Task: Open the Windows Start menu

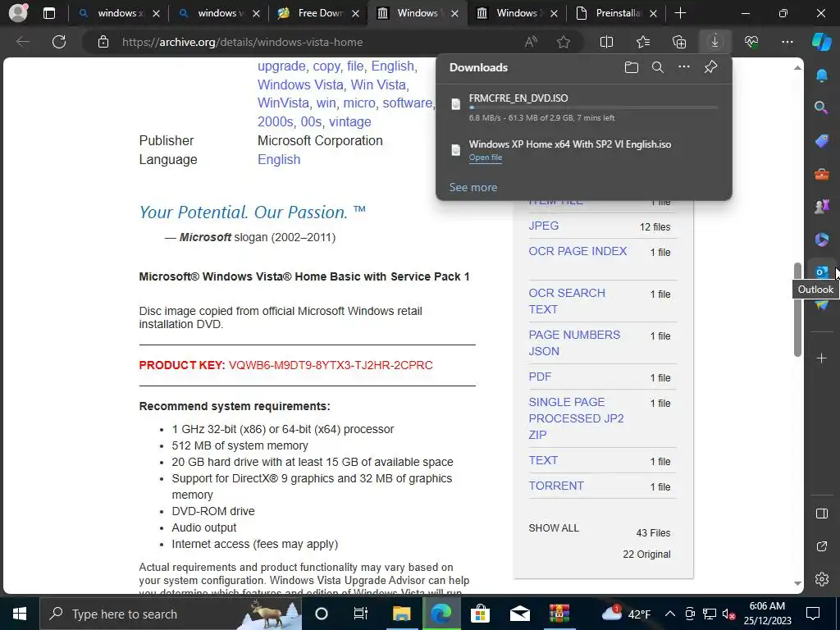Action: (20, 614)
